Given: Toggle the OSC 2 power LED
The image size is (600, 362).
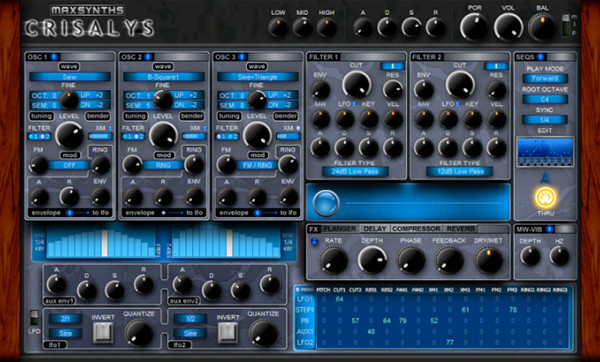Looking at the screenshot, I should pyautogui.click(x=148, y=57).
